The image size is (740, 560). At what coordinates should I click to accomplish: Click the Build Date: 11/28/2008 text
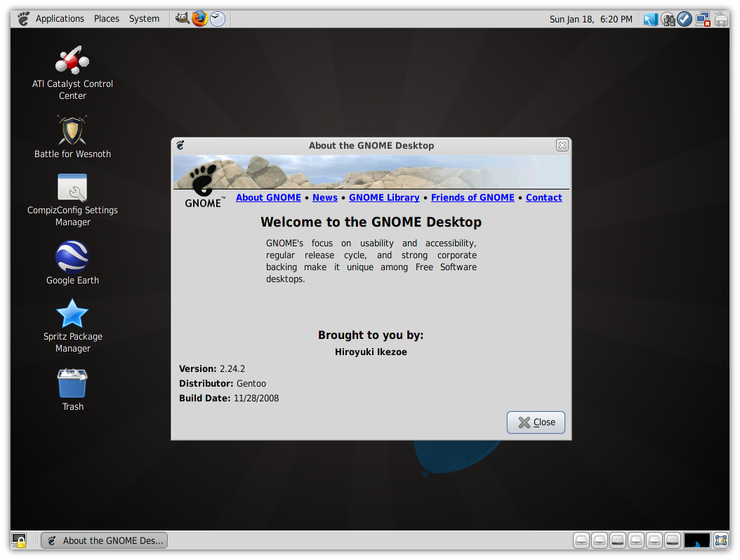pos(229,398)
